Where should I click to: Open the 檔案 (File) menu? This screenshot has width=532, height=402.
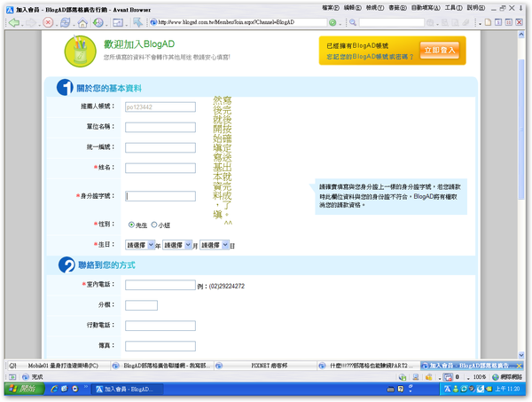point(331,8)
